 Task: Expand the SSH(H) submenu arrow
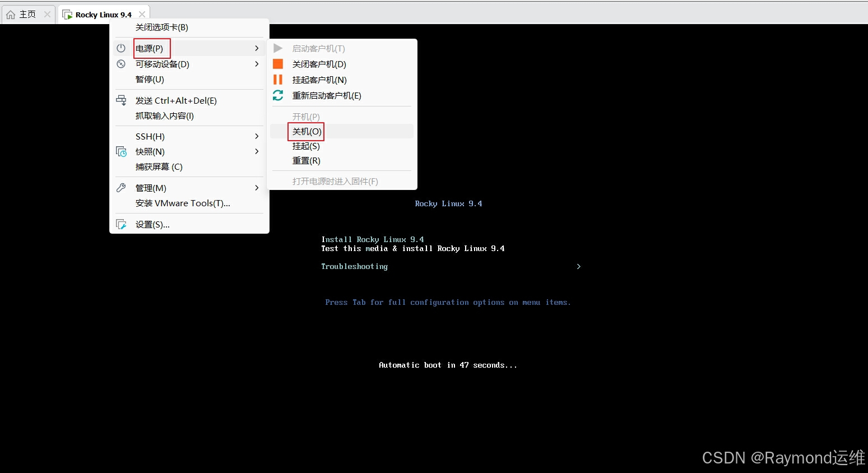coord(257,136)
